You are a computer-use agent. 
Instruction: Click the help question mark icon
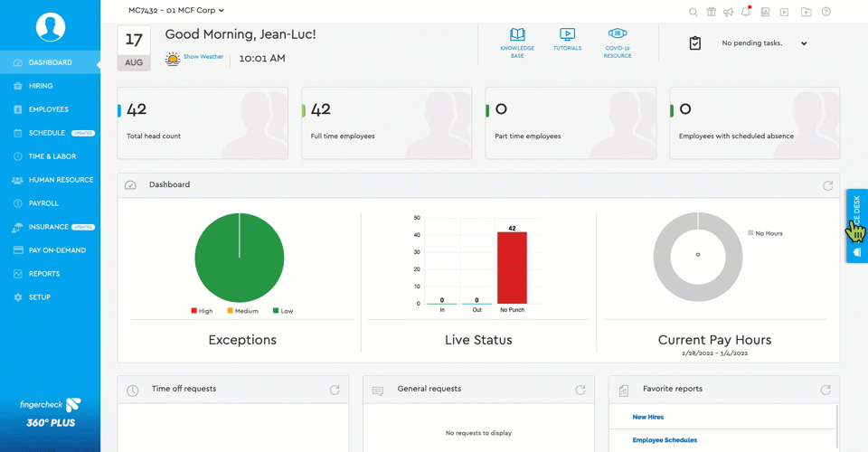coord(826,13)
